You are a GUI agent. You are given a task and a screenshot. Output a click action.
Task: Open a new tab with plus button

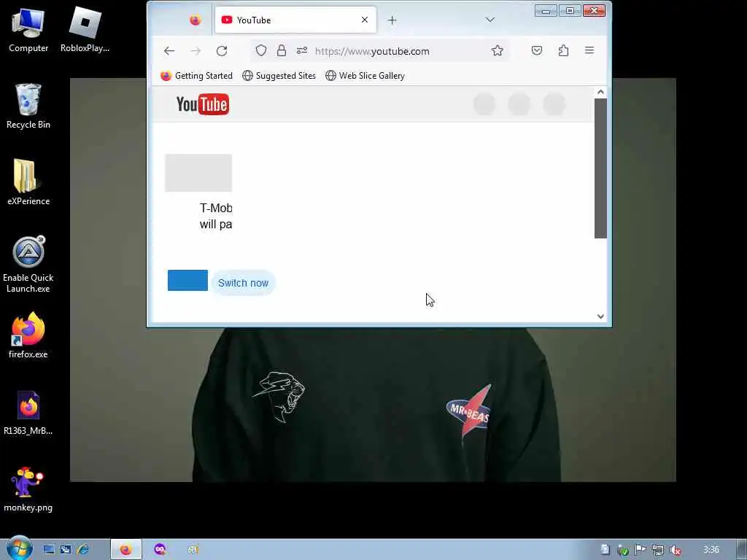(392, 20)
